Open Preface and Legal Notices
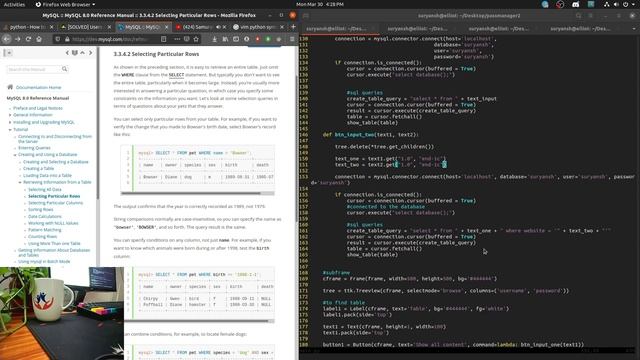Screen dimensions: 640x360 (x=38, y=108)
